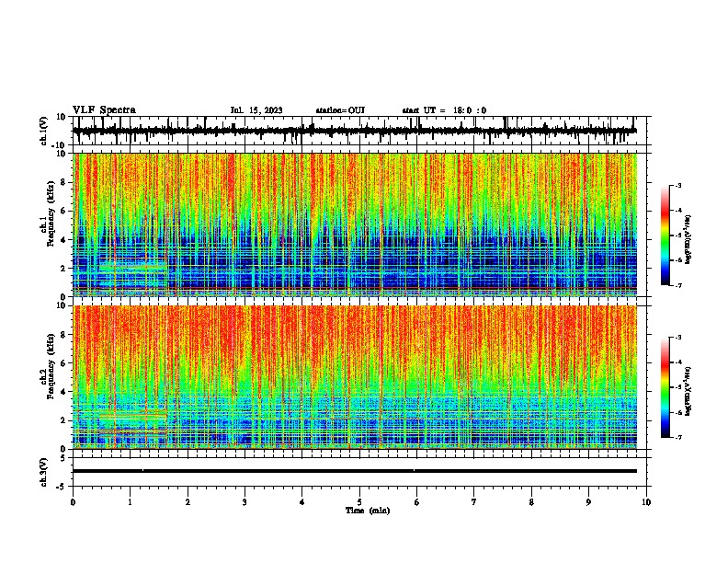The width and height of the screenshot is (728, 563).
Task: Click the "-3" label on ch.2 color bar
Action: point(677,338)
